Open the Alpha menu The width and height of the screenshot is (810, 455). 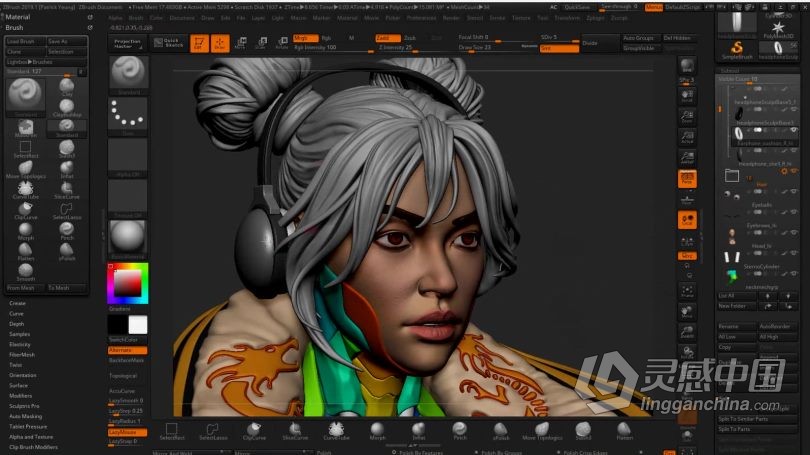click(x=115, y=18)
